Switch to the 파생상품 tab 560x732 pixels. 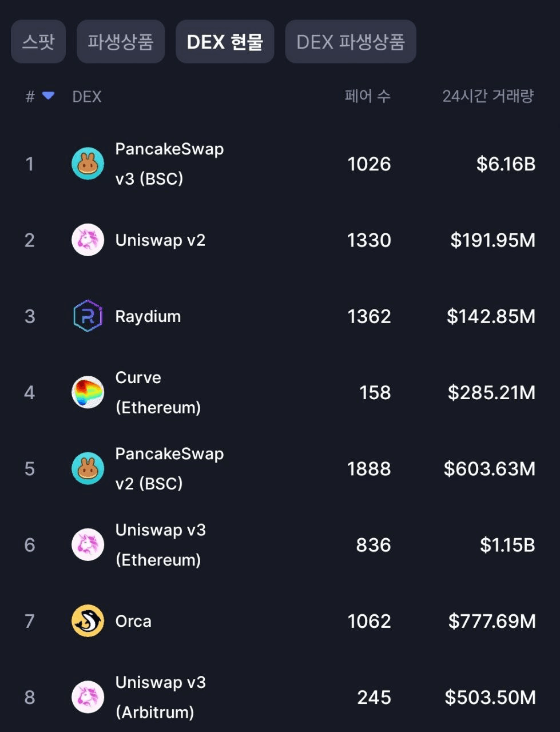[121, 42]
